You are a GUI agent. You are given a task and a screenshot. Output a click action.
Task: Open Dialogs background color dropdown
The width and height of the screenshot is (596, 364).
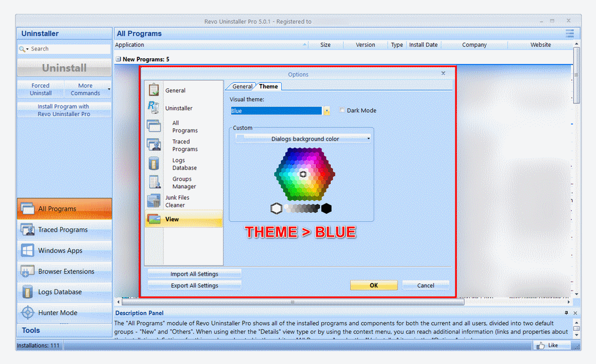(x=304, y=139)
